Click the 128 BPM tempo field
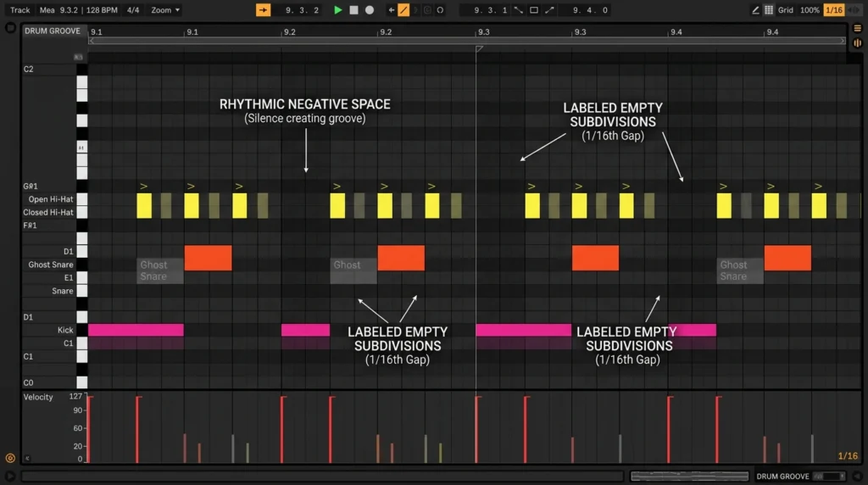Viewport: 868px width, 485px height. pos(102,10)
